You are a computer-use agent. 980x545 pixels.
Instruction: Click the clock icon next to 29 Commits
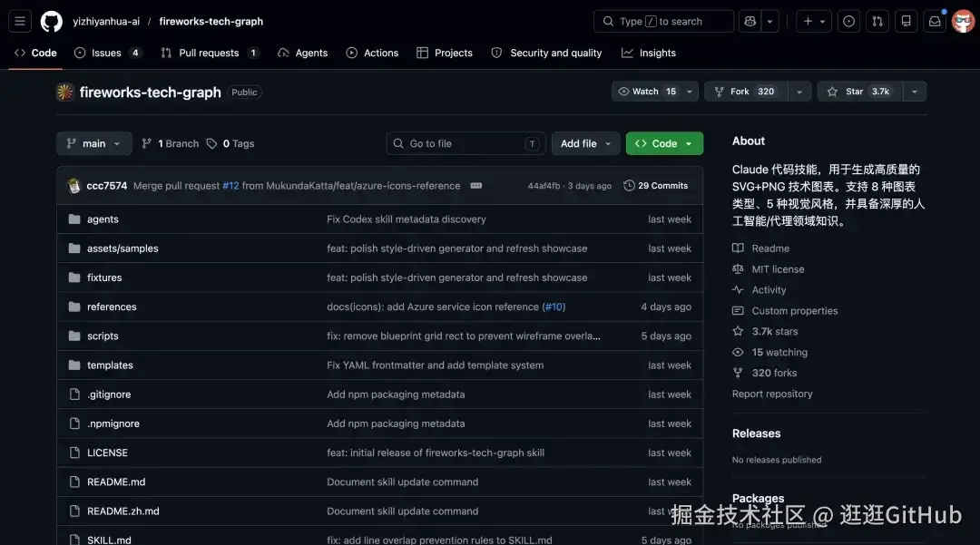pyautogui.click(x=629, y=185)
